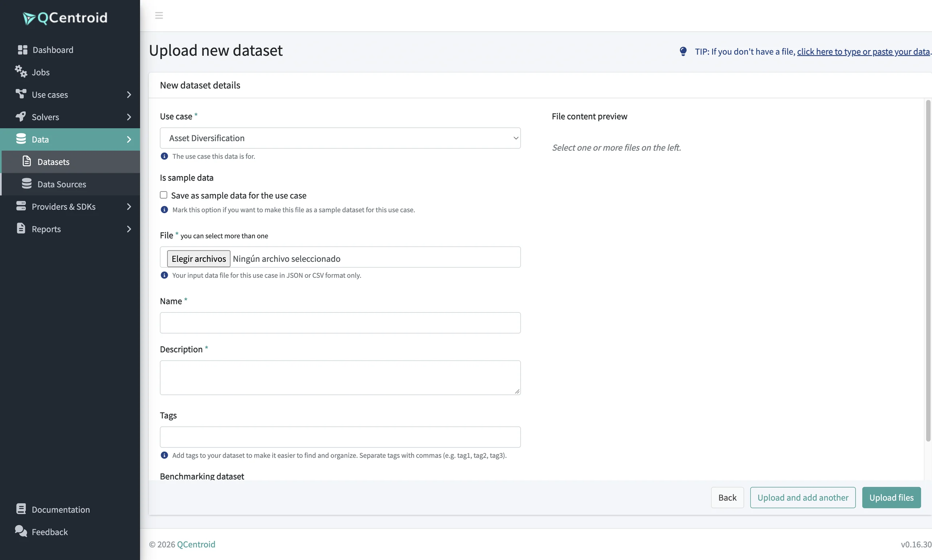
Task: Expand the Use cases menu chevron
Action: pos(129,94)
